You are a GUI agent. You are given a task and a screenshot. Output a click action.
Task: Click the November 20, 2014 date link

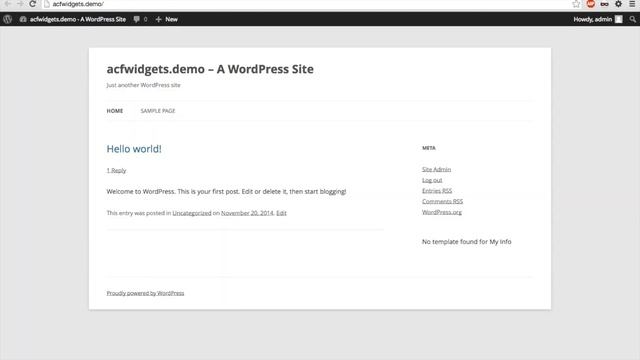(247, 213)
